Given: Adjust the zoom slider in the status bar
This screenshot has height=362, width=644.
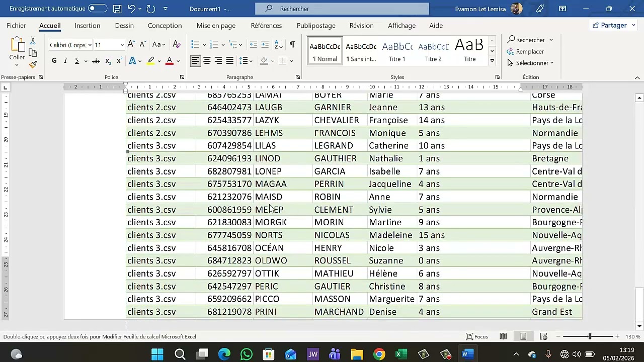Looking at the screenshot, I should coord(589,336).
